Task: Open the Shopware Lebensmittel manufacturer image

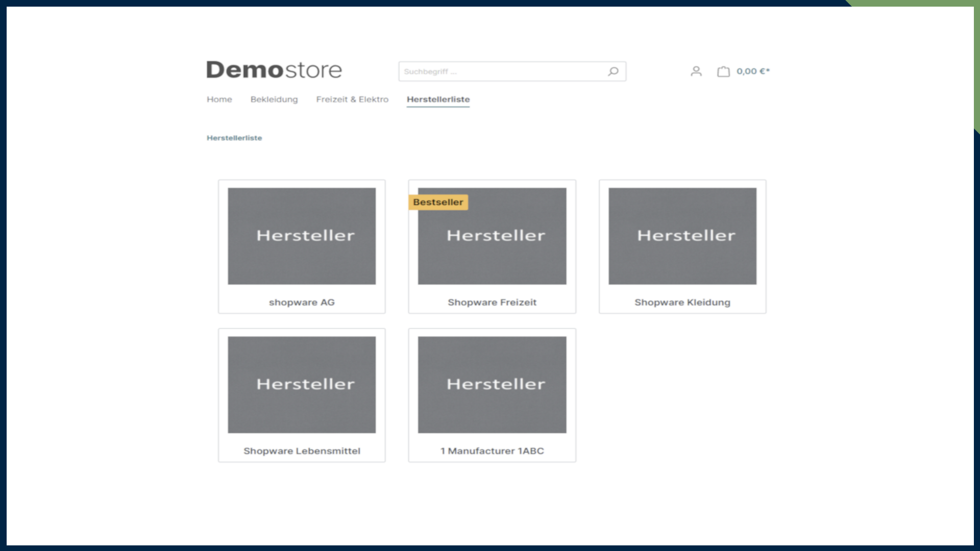Action: coord(302,385)
